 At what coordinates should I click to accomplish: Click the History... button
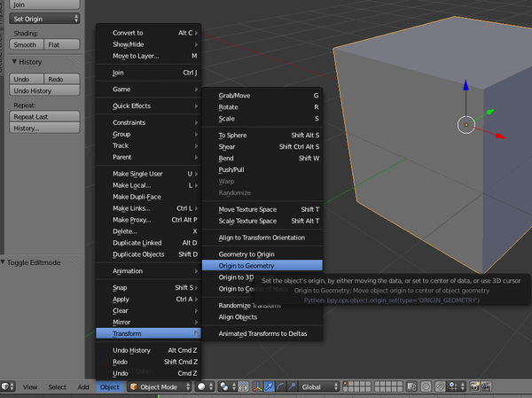pos(44,128)
